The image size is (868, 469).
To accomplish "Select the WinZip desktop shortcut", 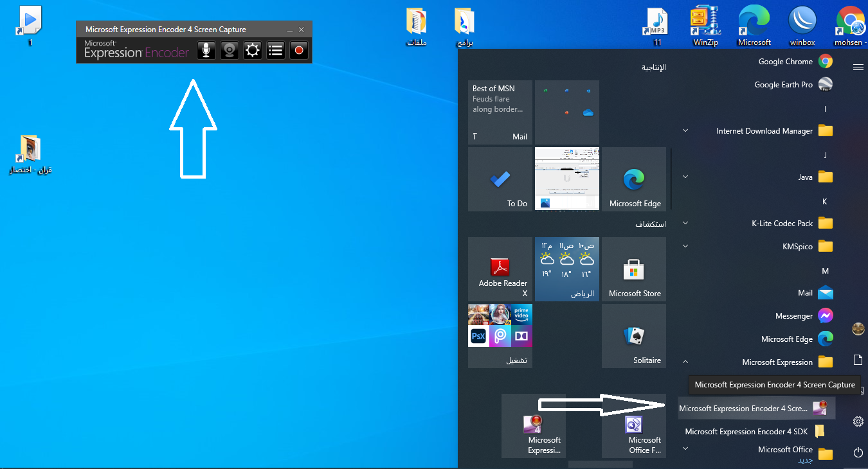I will [705, 26].
